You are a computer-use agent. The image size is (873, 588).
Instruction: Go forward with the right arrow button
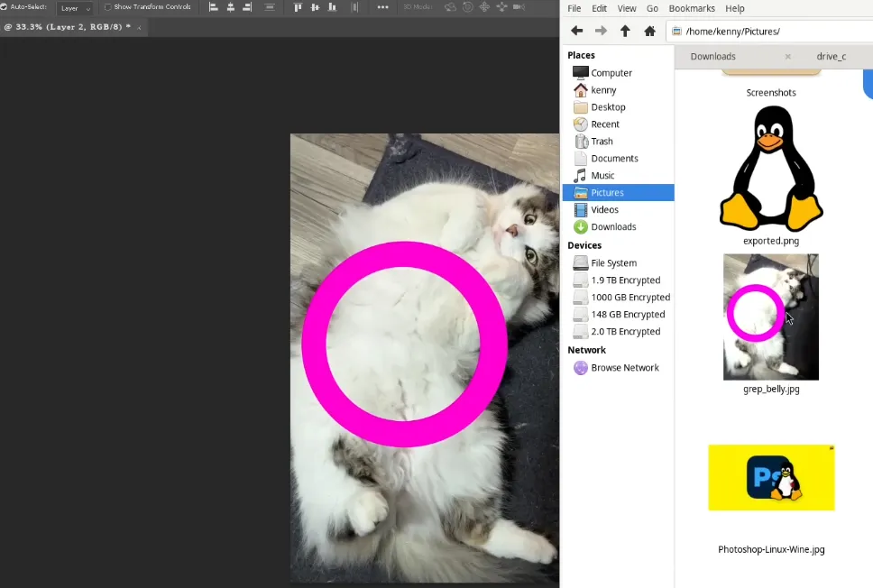pyautogui.click(x=601, y=32)
